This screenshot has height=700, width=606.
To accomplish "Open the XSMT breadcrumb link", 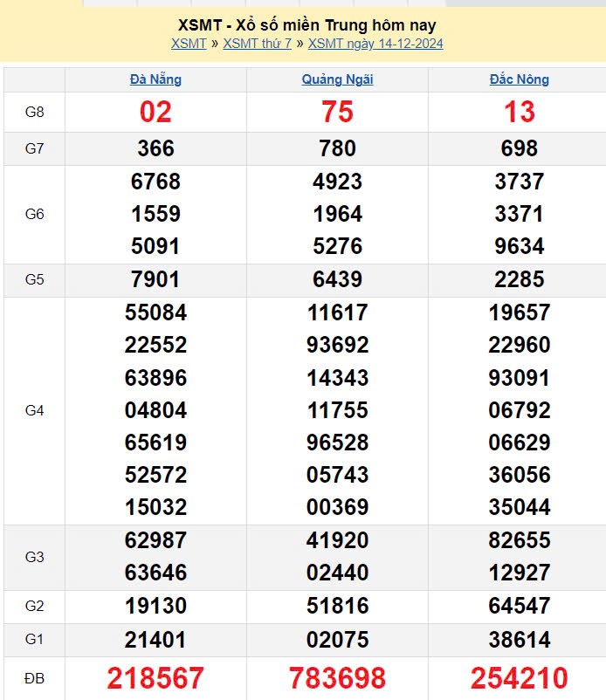I will tap(189, 44).
